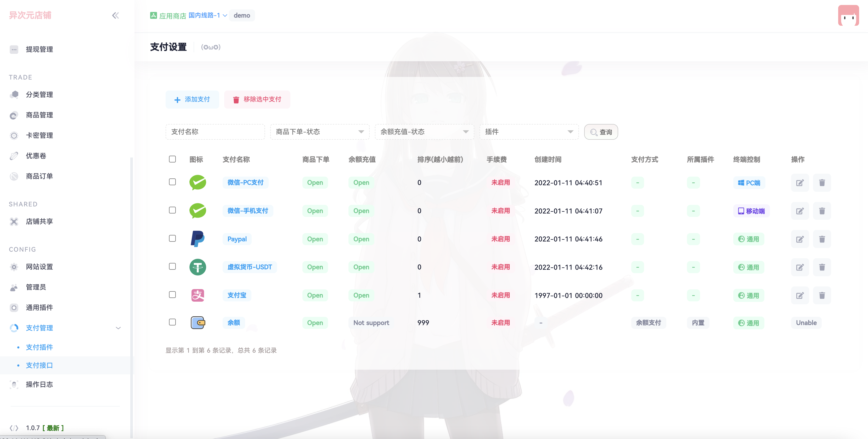
Task: Collapse the sidebar with double-chevron icon
Action: pos(115,15)
